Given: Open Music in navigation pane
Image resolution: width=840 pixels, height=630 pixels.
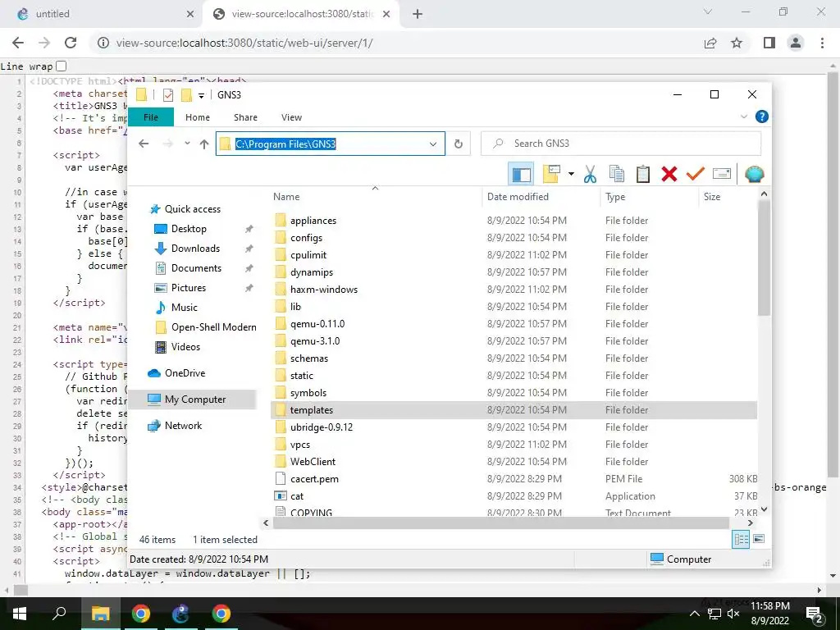Looking at the screenshot, I should tap(176, 308).
